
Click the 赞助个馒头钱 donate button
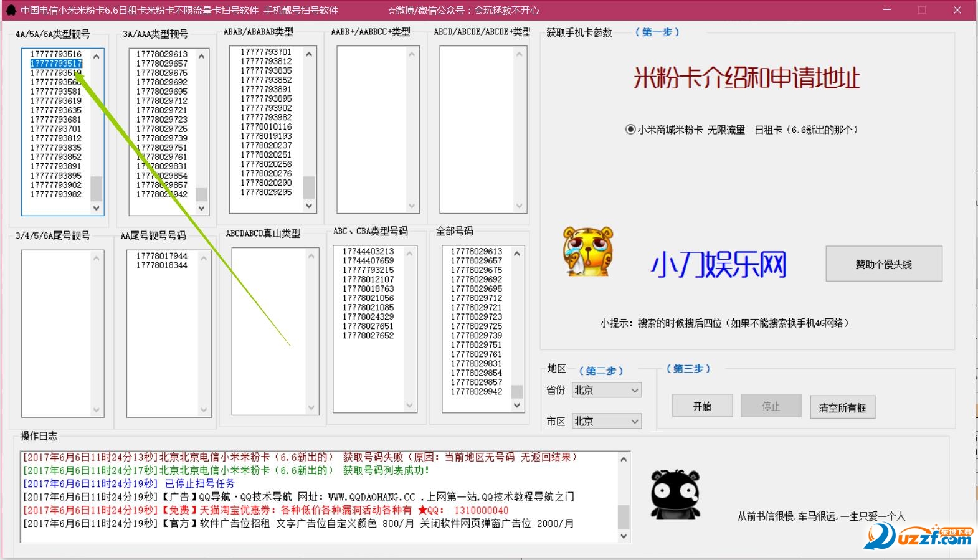coord(883,264)
